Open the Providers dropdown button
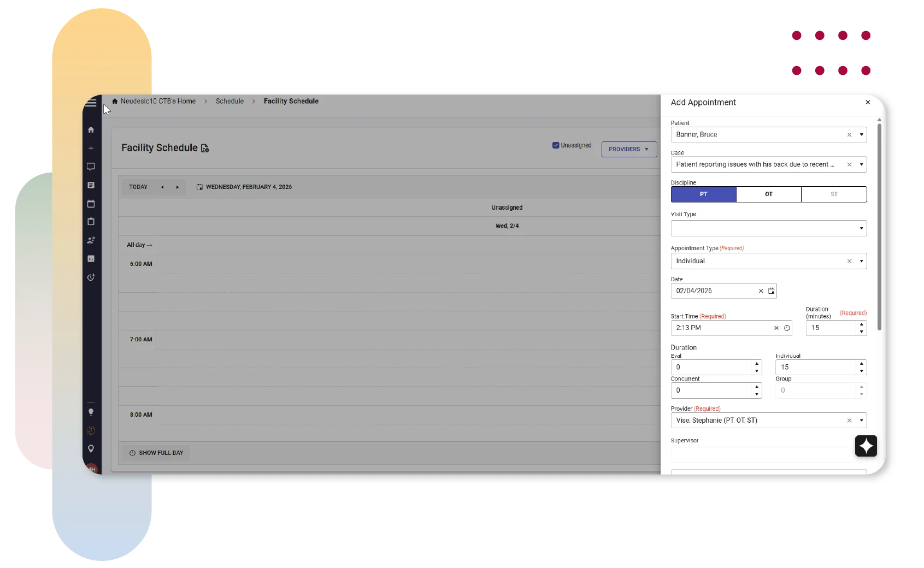Screen dimensions: 924x568 point(629,149)
